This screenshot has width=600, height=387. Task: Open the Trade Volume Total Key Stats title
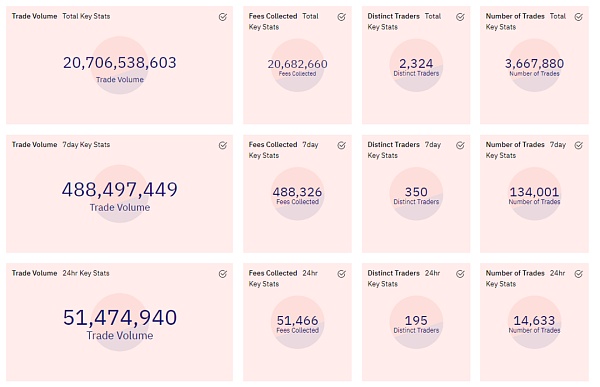click(61, 16)
